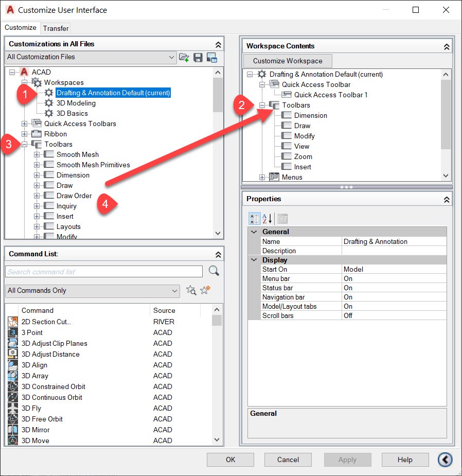Expand the Quick Access Toolbars node in left tree
462x476 pixels.
point(24,124)
